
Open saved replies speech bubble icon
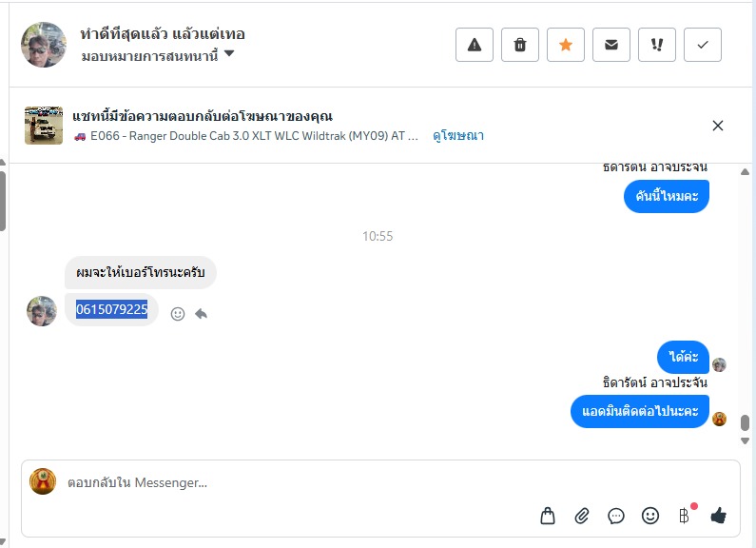[x=616, y=516]
